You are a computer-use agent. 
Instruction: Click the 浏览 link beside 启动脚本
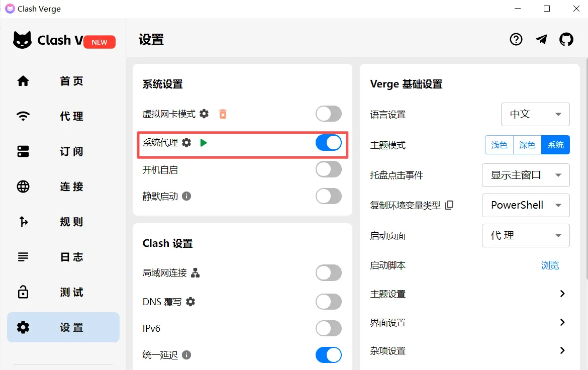coord(550,265)
